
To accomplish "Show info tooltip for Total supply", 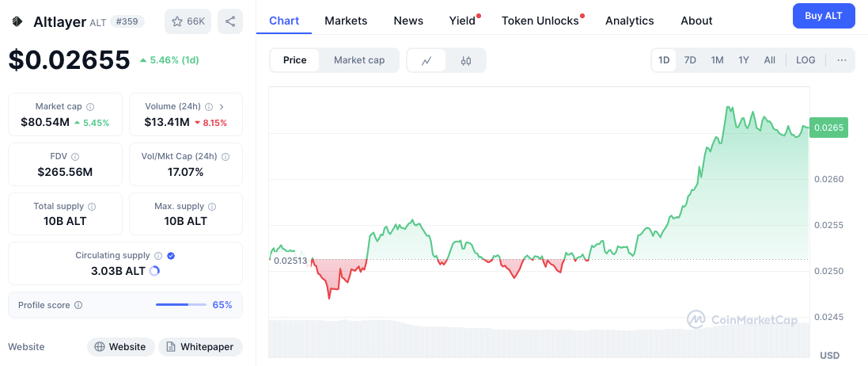I will [x=92, y=206].
